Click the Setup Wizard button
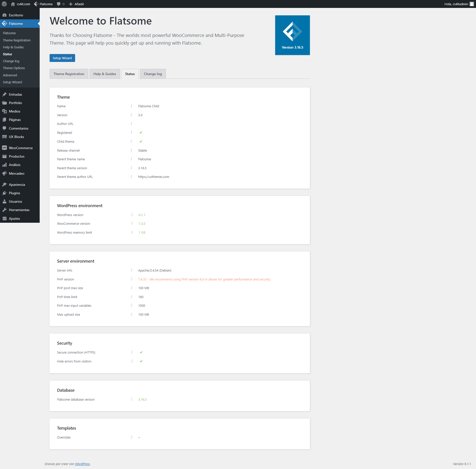 click(x=62, y=58)
